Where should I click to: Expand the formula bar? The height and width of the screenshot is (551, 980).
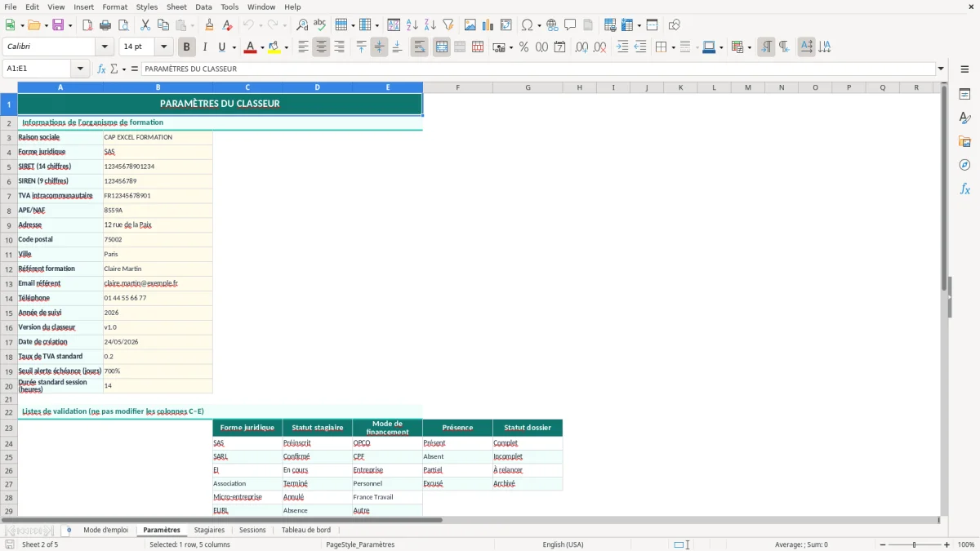(x=941, y=69)
